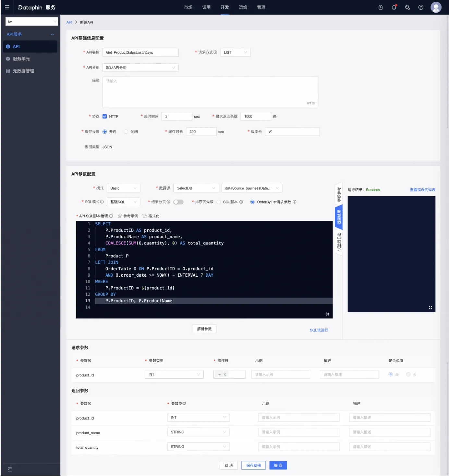
Task: Select 开启 for cache setting
Action: [105, 132]
